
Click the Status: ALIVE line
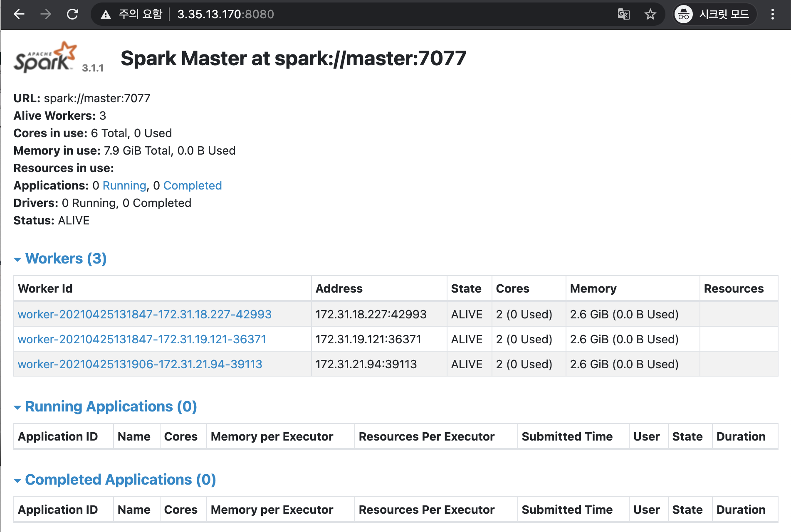click(52, 220)
